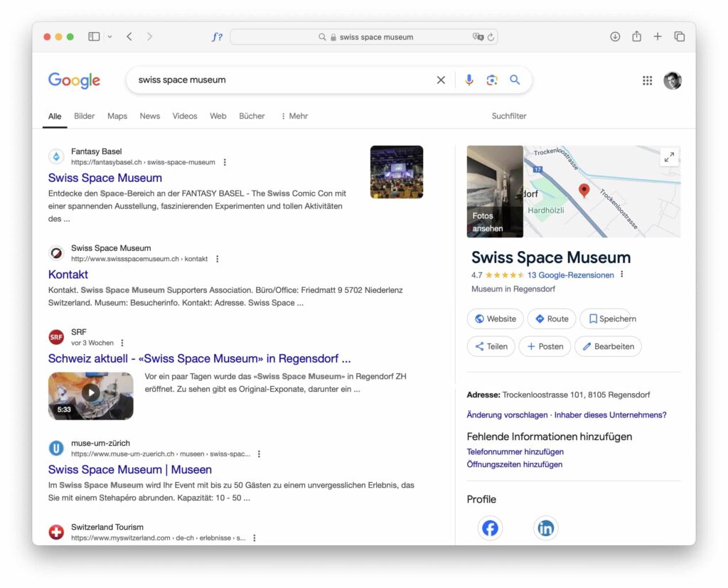
Task: Show Safari downloads
Action: 615,37
